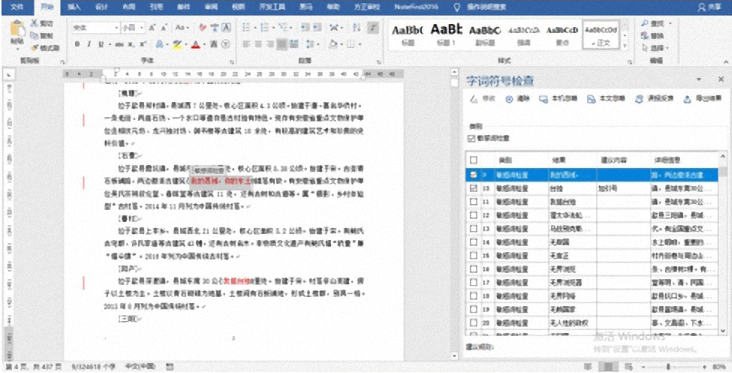This screenshot has width=732, height=373.
Task: Expand the font size dropdown
Action: click(x=141, y=28)
